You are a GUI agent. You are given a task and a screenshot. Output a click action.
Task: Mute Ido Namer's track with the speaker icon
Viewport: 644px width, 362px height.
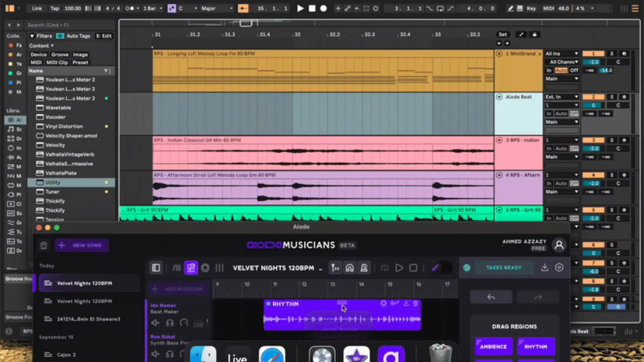[155, 323]
